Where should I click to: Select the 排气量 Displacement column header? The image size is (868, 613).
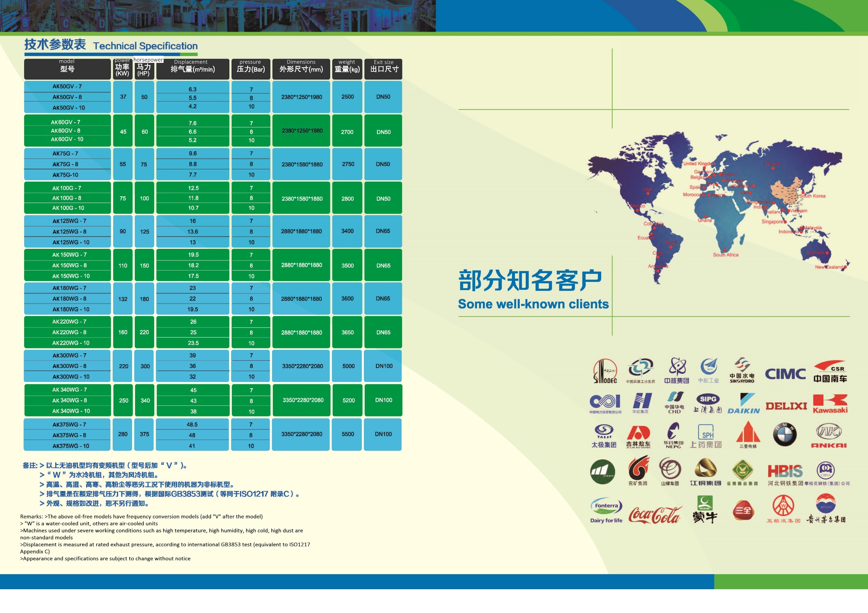(193, 69)
